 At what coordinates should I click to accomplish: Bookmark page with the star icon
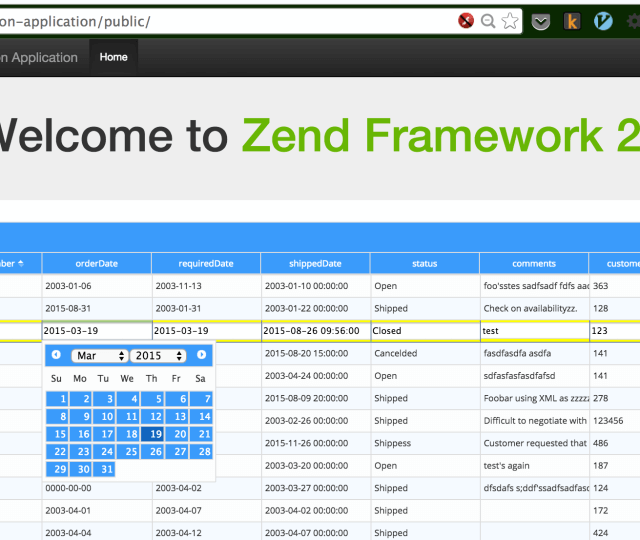click(x=510, y=21)
